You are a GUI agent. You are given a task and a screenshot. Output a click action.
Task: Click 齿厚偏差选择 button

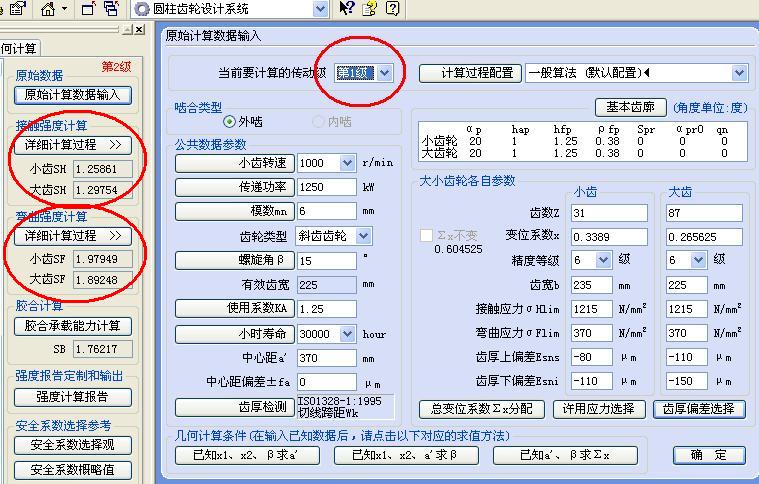(699, 409)
